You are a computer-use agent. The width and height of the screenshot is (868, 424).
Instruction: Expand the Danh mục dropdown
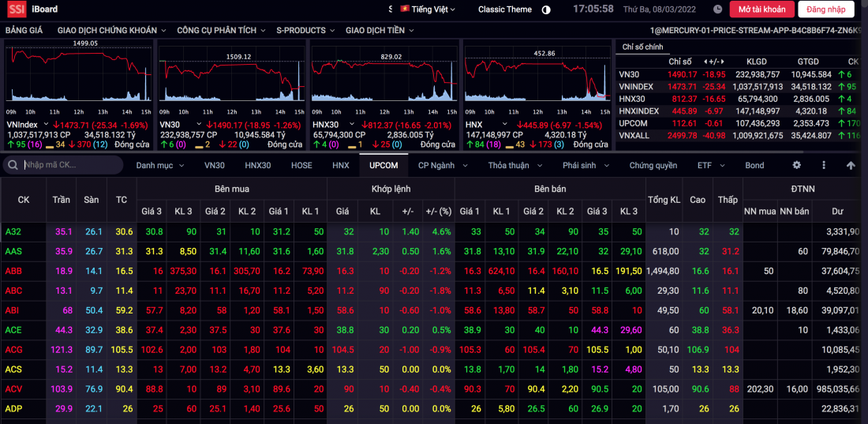click(159, 165)
